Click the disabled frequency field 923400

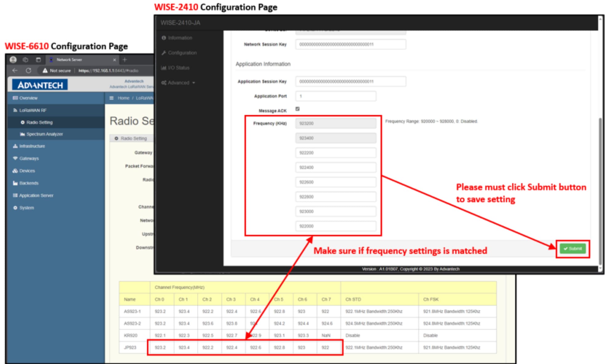336,138
